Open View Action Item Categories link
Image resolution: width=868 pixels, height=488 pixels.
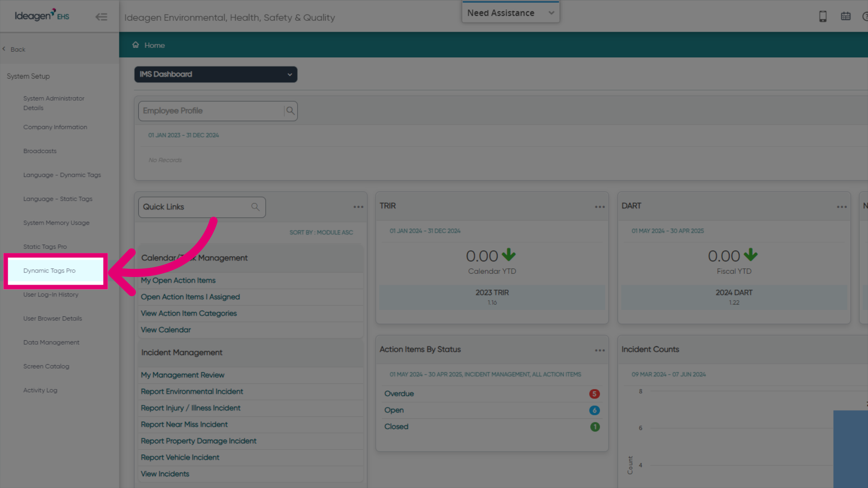pos(189,314)
